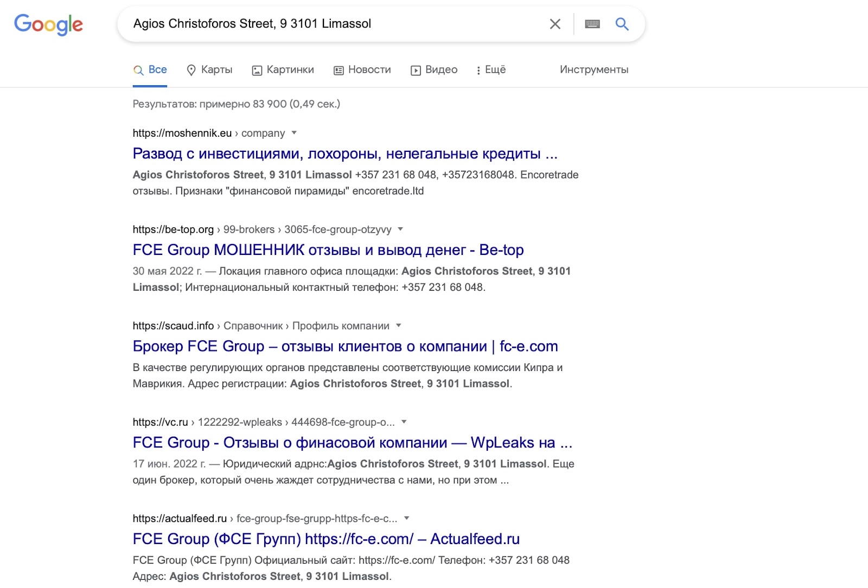
Task: Open result Развод с инвестициями, лохороны
Action: [345, 154]
